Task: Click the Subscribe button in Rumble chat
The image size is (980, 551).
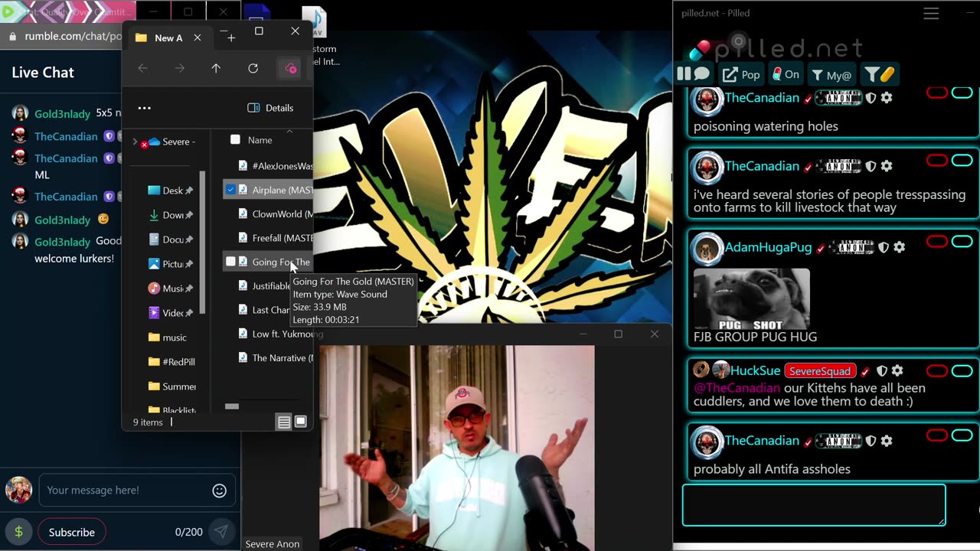Action: click(x=71, y=532)
